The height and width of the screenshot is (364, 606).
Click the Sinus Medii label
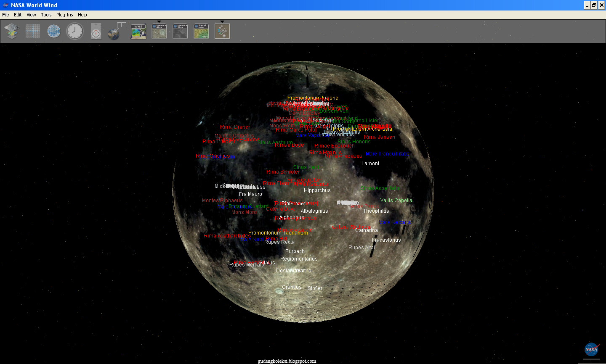[x=306, y=167]
